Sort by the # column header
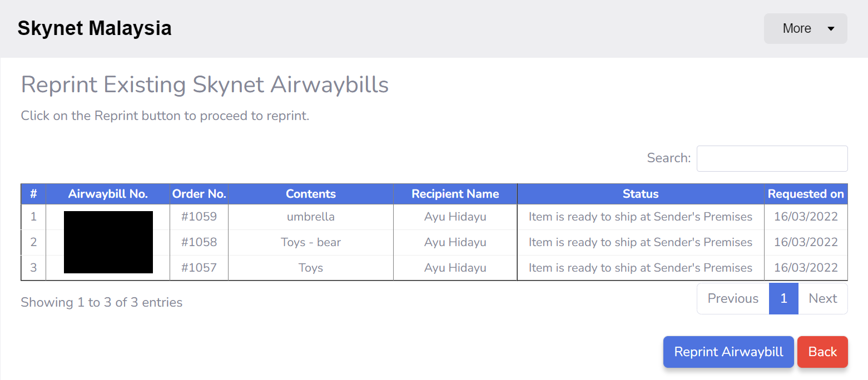868x380 pixels. pyautogui.click(x=33, y=194)
